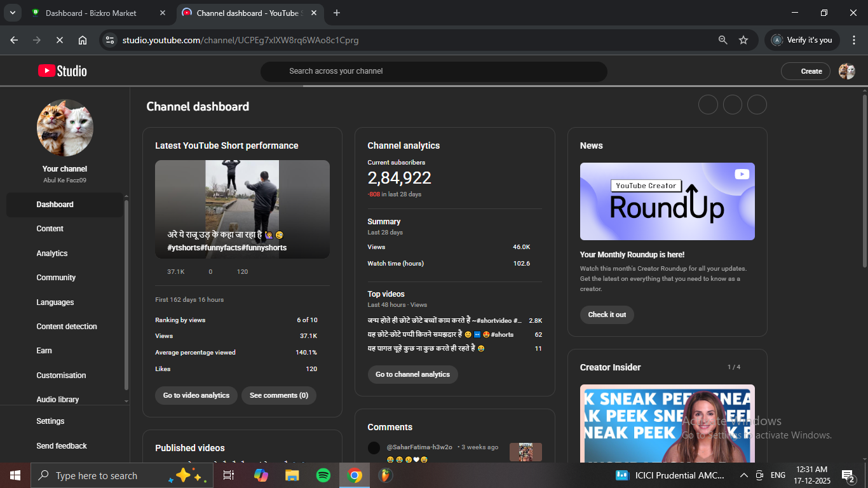Click the YouTube Studio logo

[62, 71]
